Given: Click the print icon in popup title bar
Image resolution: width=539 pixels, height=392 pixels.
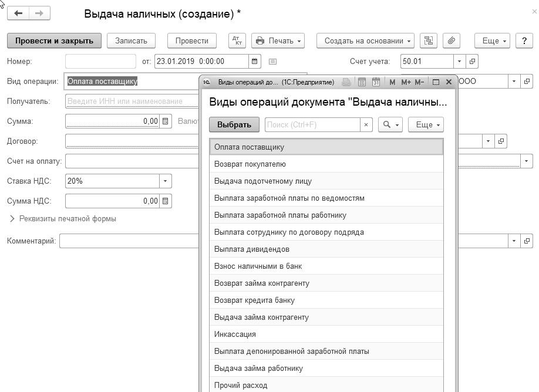Looking at the screenshot, I should [x=346, y=82].
